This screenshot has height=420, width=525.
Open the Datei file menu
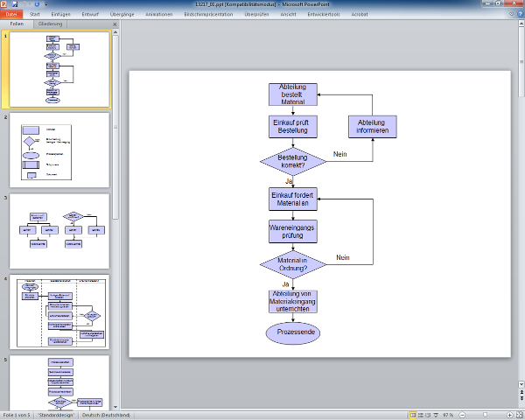pos(11,15)
